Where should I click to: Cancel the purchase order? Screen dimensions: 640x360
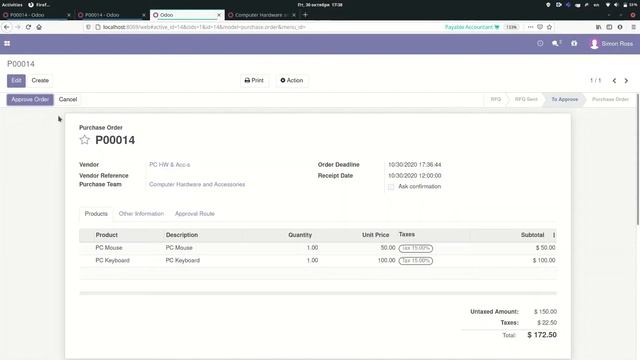tap(68, 100)
